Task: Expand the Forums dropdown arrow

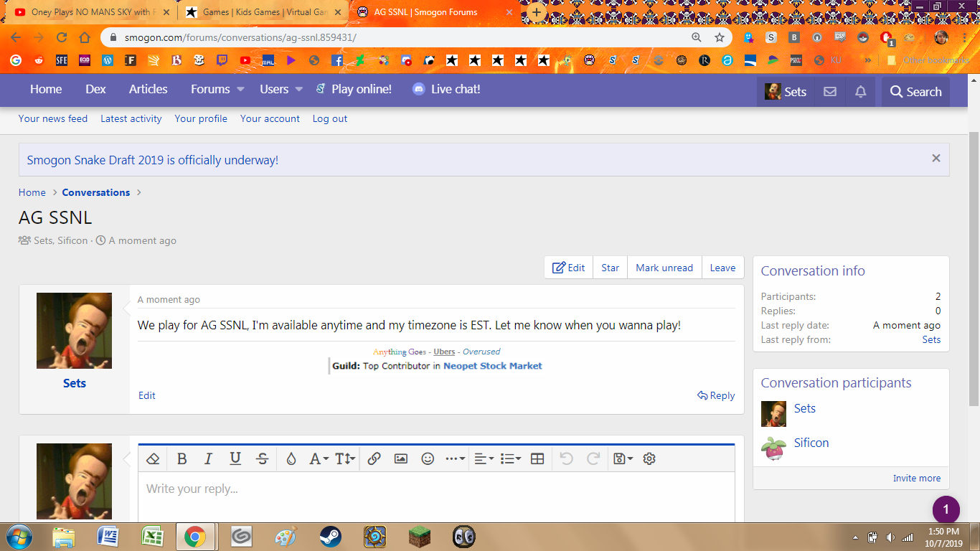Action: [241, 90]
